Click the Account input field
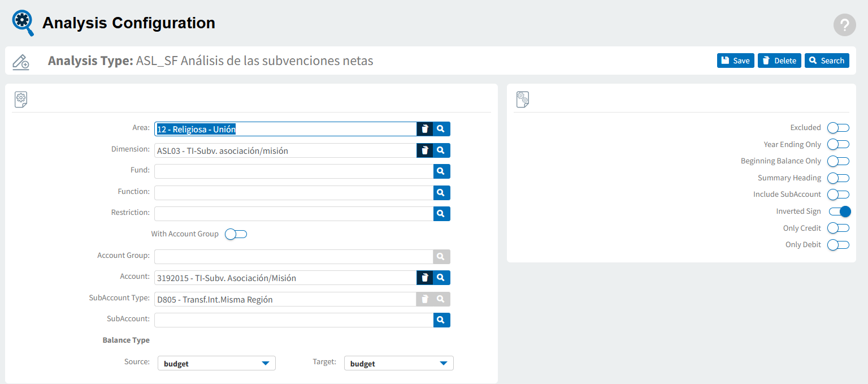The image size is (868, 384). (x=285, y=278)
